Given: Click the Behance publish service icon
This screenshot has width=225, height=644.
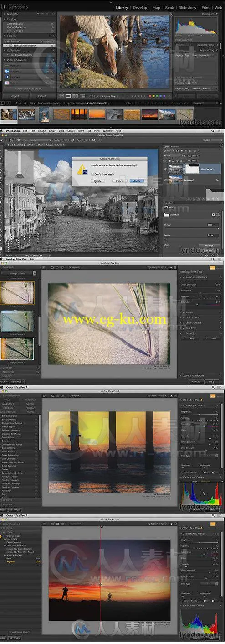Looking at the screenshot, I should pos(8,72).
